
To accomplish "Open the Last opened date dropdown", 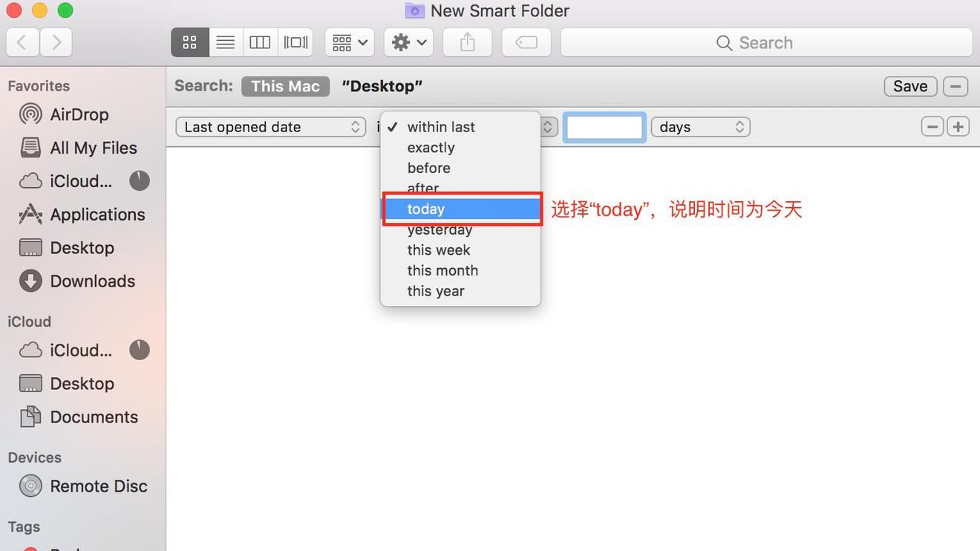I will click(270, 126).
